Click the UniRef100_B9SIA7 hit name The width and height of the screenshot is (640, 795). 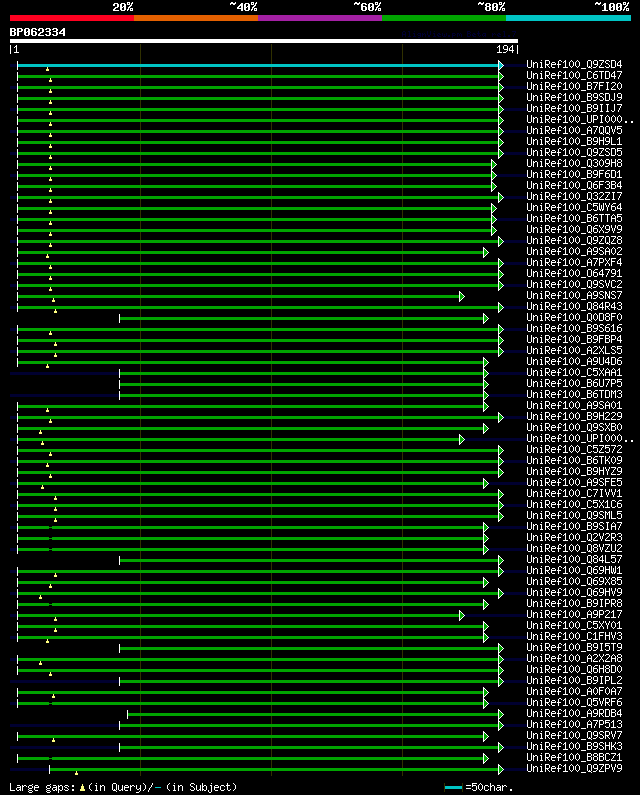click(574, 527)
